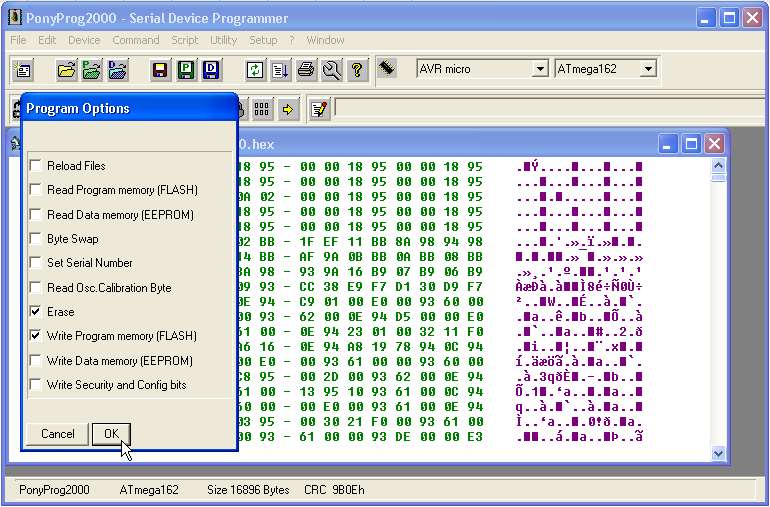Image resolution: width=770 pixels, height=507 pixels.
Task: Check Write Security and Config bits
Action: 36,385
